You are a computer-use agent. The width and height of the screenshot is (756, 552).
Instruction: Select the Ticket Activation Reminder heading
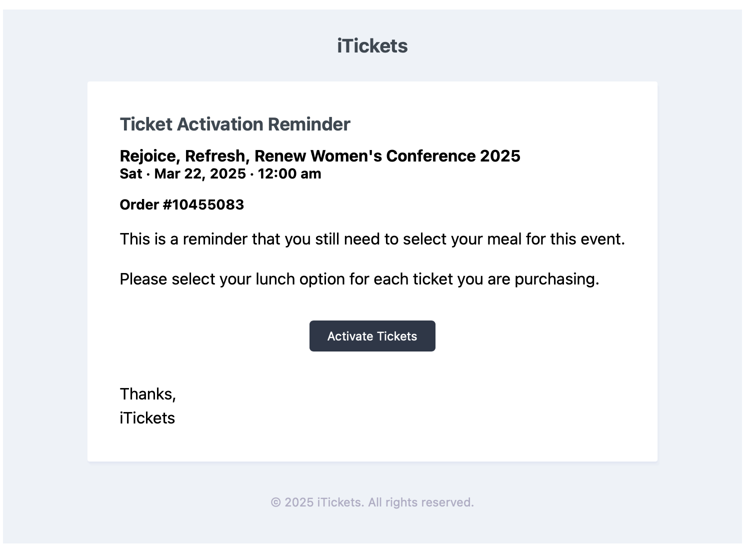pyautogui.click(x=235, y=124)
